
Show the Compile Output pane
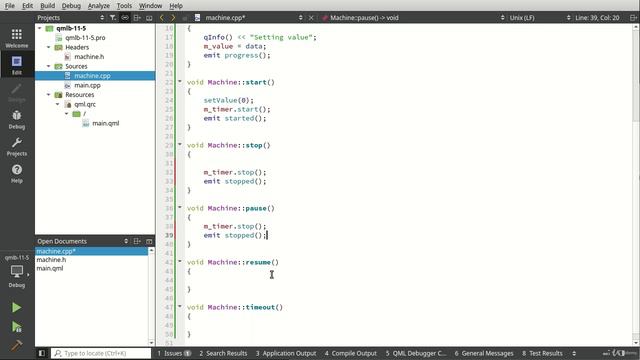tap(351, 353)
